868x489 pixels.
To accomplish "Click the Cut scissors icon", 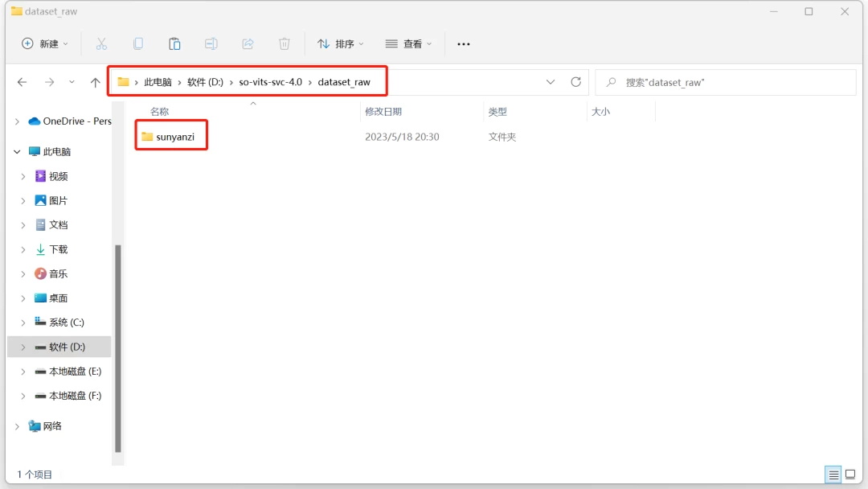I will point(101,43).
